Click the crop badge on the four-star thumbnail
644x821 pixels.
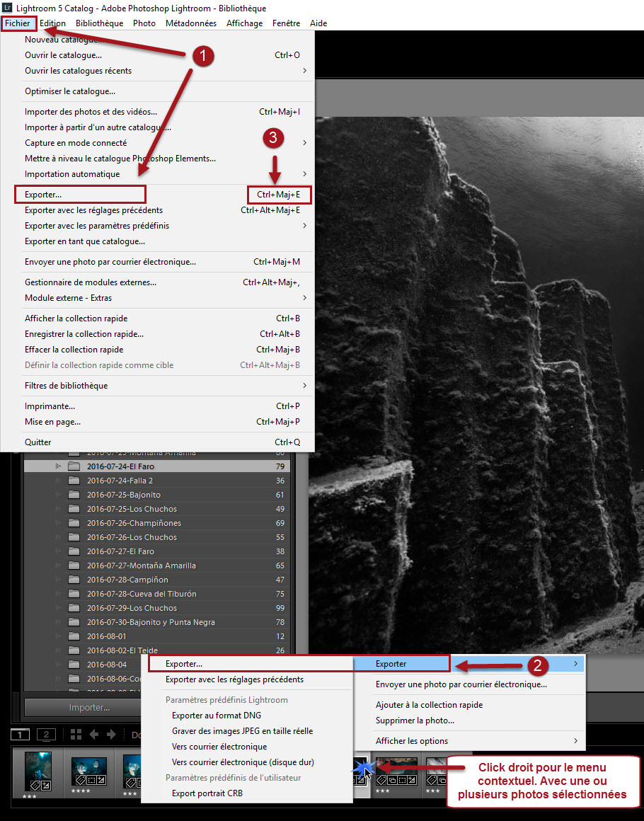point(90,780)
